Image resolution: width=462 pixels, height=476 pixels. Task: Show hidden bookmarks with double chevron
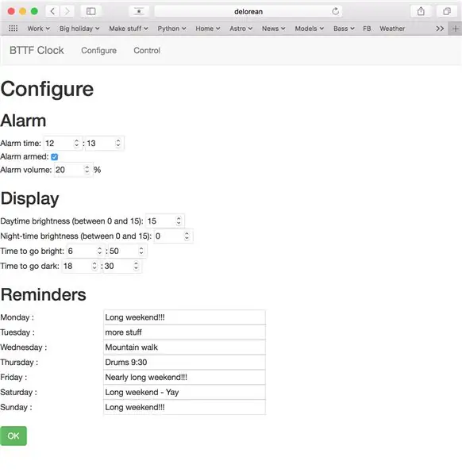[x=440, y=29]
